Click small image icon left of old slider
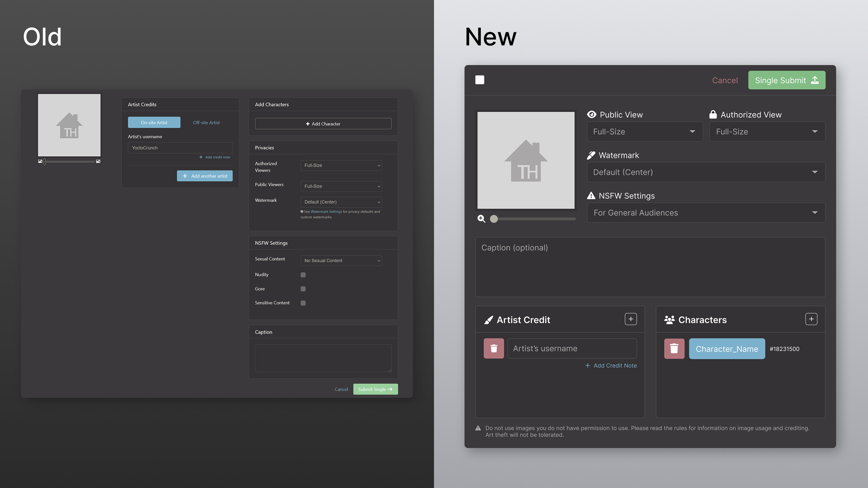Screen dimensions: 868x488 40,161
